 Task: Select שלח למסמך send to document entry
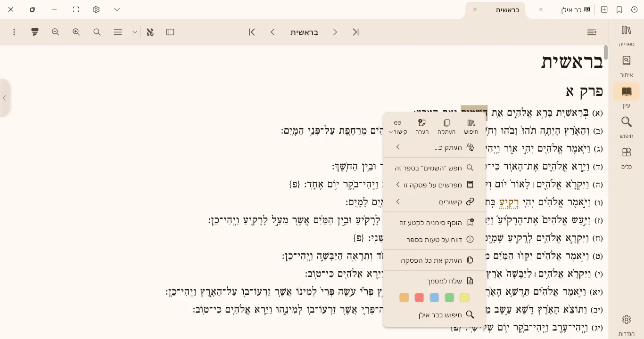pos(435,281)
